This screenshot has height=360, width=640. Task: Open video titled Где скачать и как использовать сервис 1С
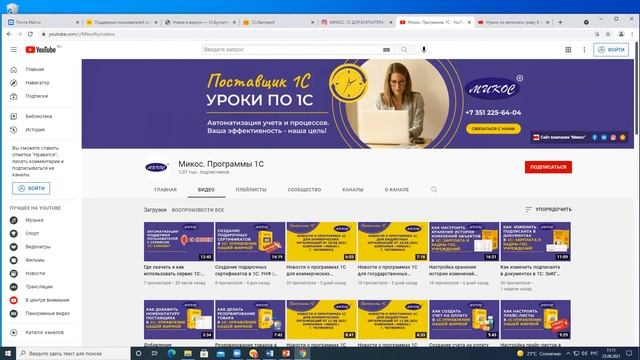click(174, 270)
